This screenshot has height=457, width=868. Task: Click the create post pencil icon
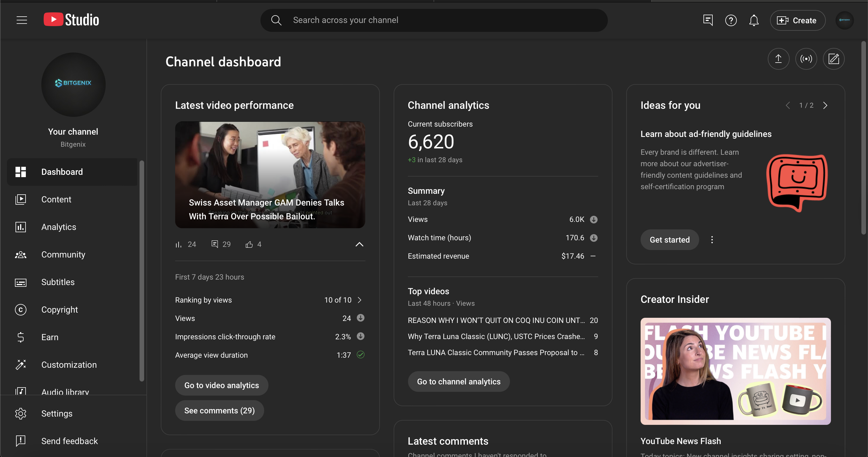coord(834,59)
